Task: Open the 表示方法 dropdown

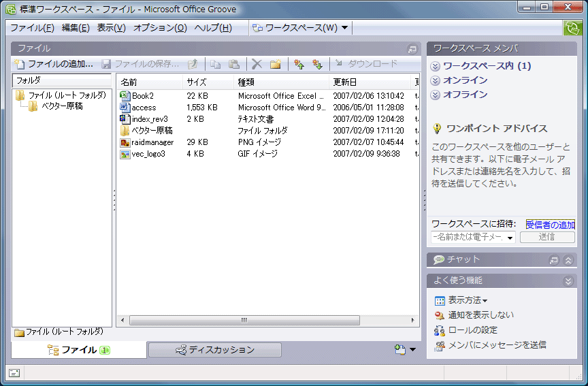Action: coord(467,300)
